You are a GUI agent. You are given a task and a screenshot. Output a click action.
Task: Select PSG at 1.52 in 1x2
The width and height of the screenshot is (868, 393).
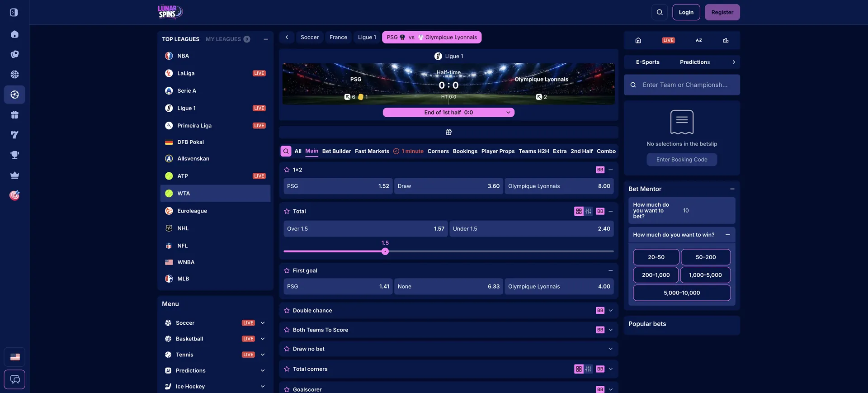[x=338, y=186]
